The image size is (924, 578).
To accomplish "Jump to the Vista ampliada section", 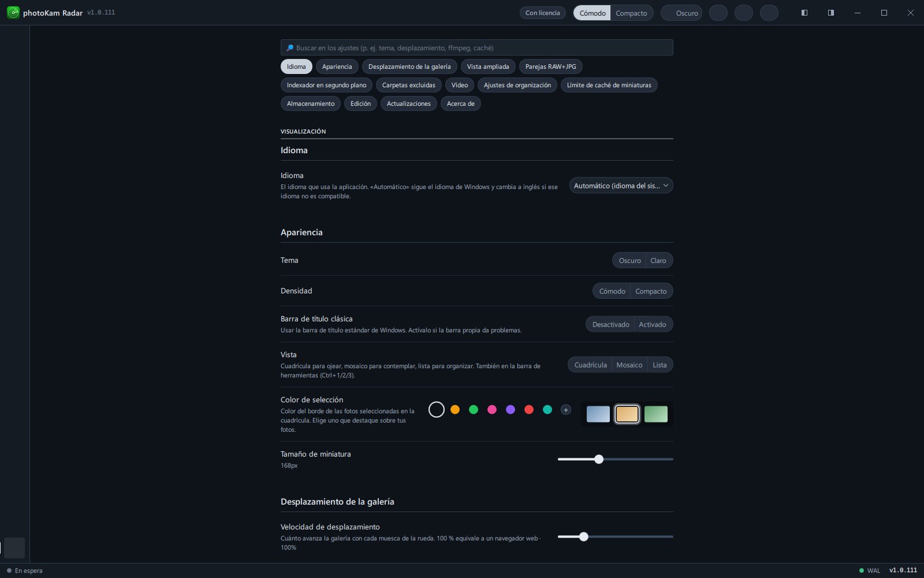I will point(488,66).
